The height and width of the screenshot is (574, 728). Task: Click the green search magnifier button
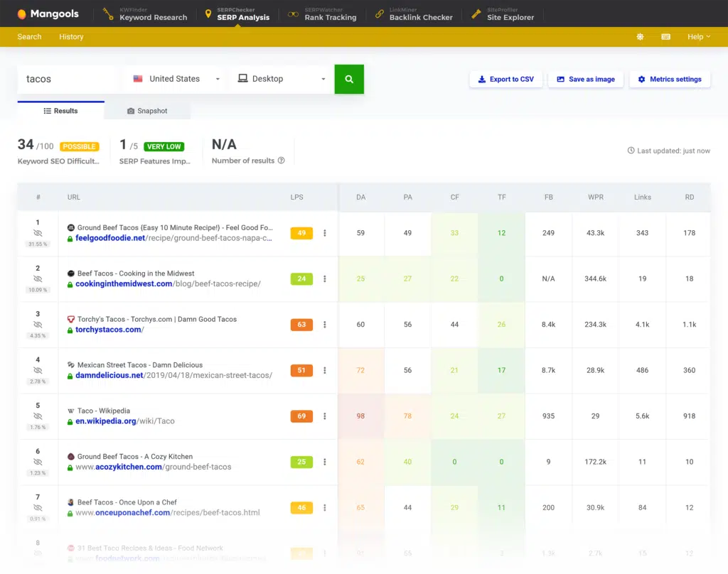tap(349, 79)
